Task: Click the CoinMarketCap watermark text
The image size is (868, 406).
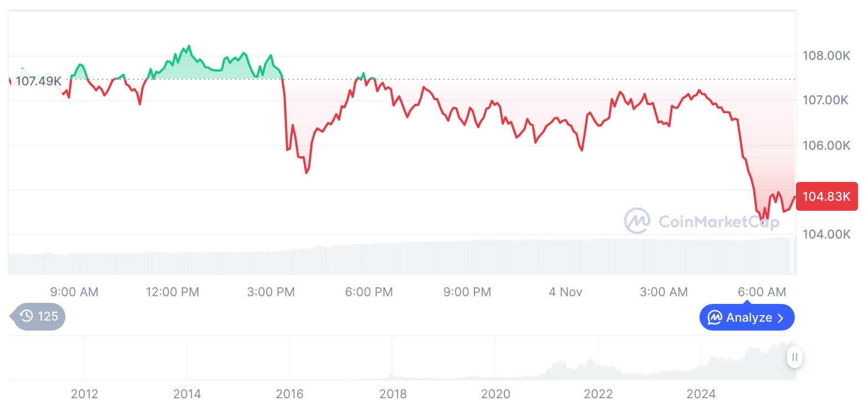Action: click(x=718, y=222)
